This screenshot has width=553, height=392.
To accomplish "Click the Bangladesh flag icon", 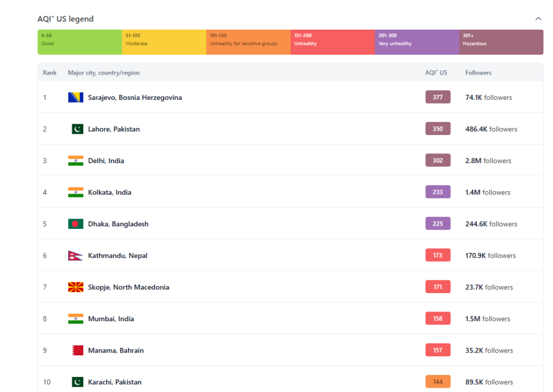I will (75, 224).
